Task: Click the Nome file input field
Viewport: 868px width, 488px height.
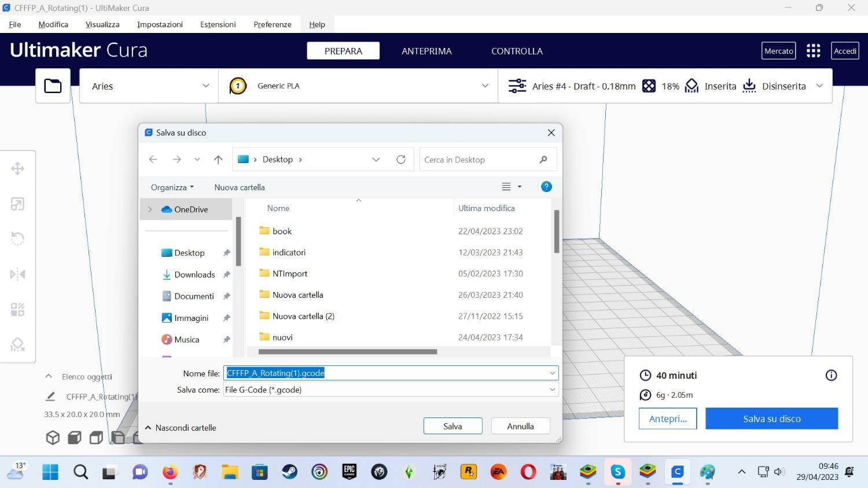Action: 391,373
